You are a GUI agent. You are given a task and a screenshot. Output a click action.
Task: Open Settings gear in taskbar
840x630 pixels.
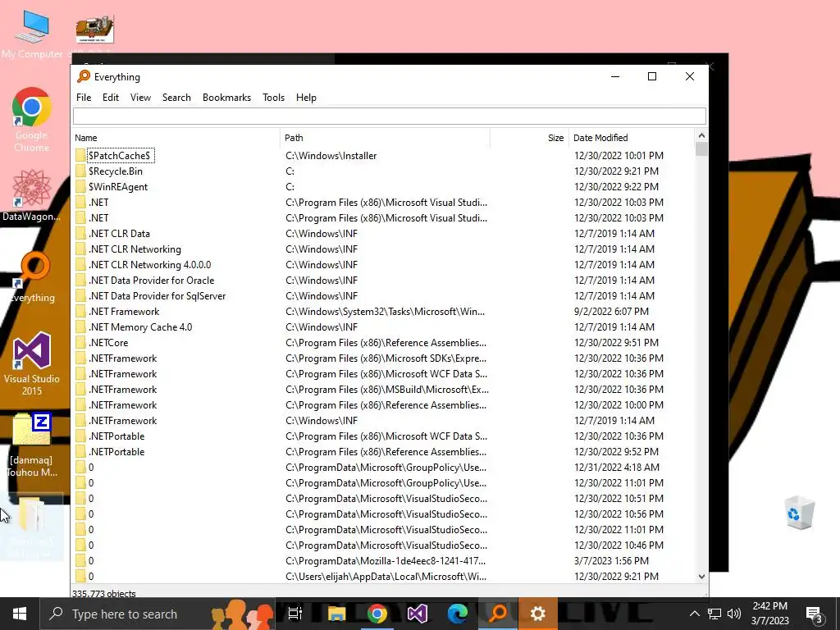point(538,614)
